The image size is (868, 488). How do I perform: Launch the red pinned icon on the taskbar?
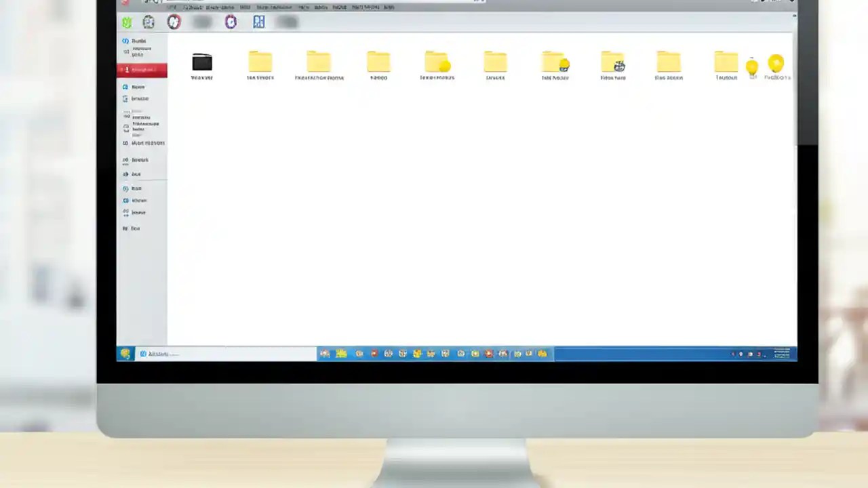[374, 353]
